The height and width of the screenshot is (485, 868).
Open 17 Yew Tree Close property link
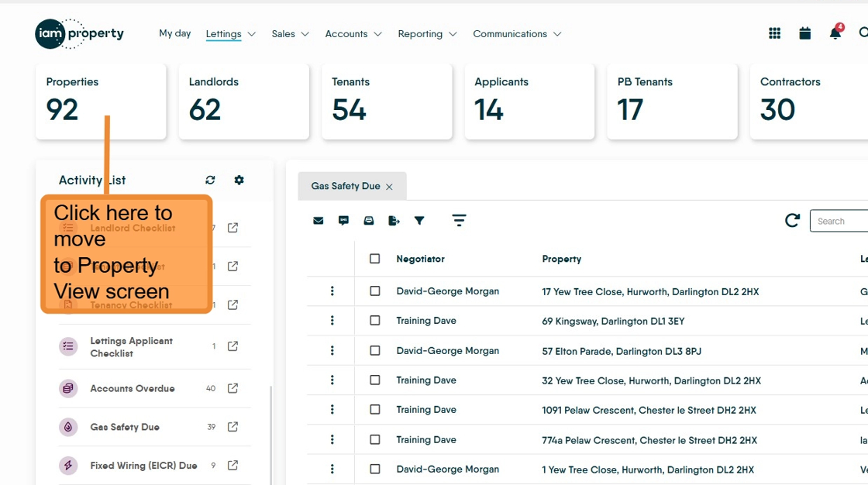[650, 292]
